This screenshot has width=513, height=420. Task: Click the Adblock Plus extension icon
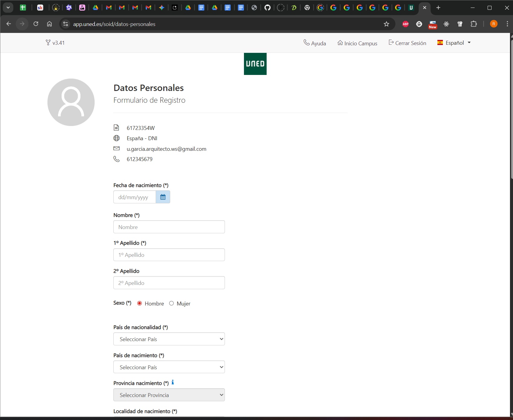[405, 24]
